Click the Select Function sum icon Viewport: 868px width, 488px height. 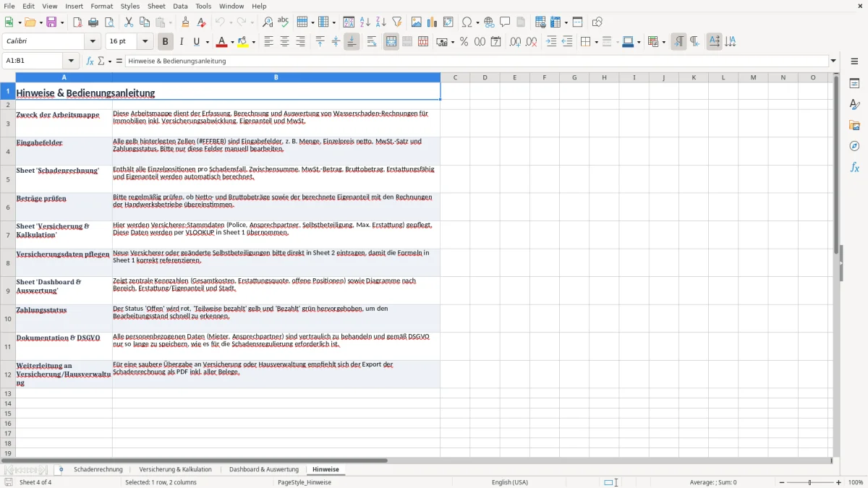tap(101, 61)
